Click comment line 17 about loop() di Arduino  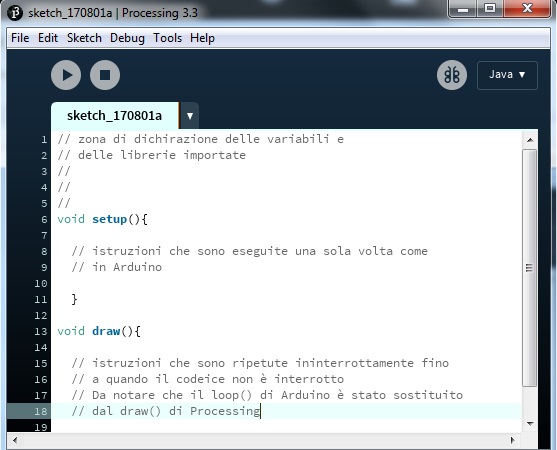click(267, 395)
